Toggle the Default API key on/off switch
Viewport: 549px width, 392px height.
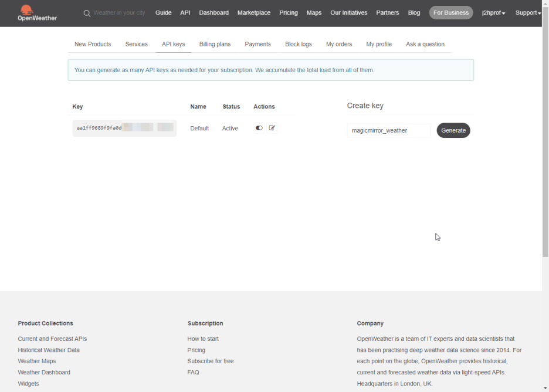click(259, 128)
